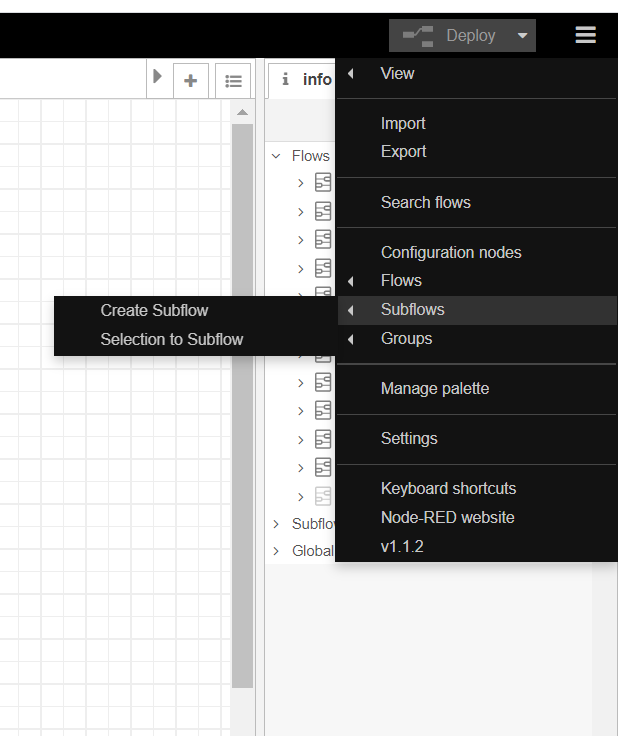This screenshot has height=736, width=618.
Task: Select Import in the main menu
Action: point(403,123)
